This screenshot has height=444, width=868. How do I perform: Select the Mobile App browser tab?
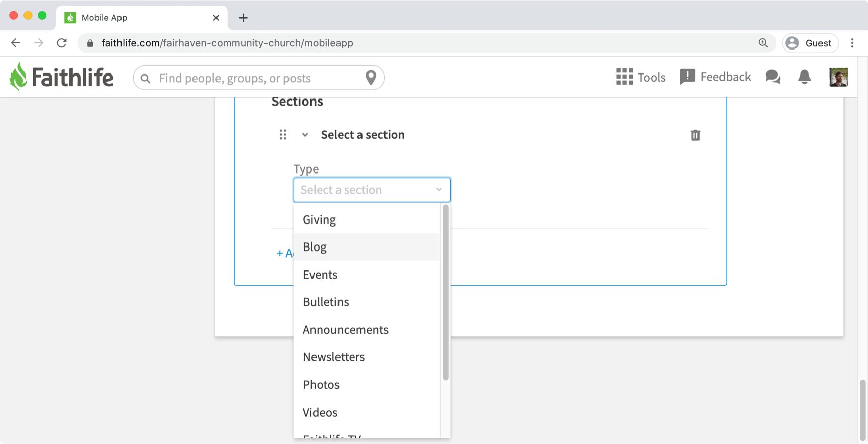click(141, 18)
